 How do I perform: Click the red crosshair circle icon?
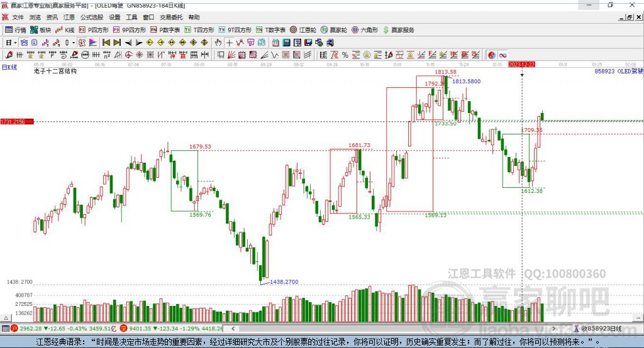coord(128,55)
